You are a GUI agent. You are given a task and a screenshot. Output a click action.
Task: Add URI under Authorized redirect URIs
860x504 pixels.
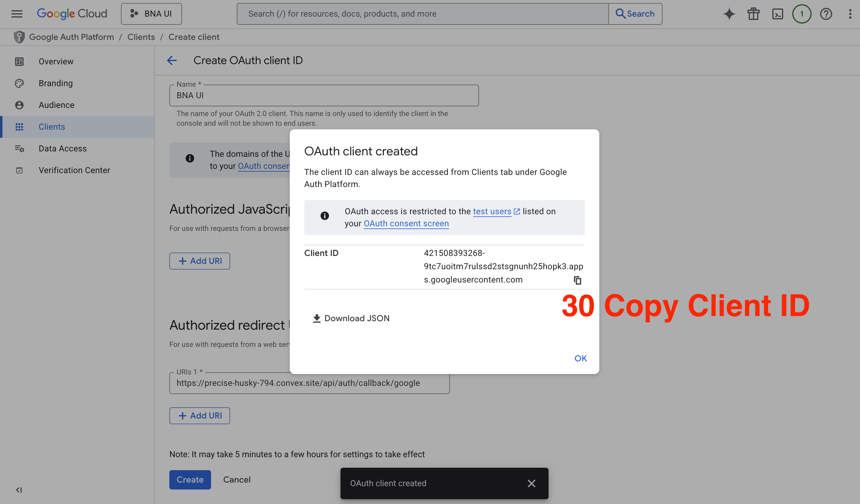coord(200,416)
